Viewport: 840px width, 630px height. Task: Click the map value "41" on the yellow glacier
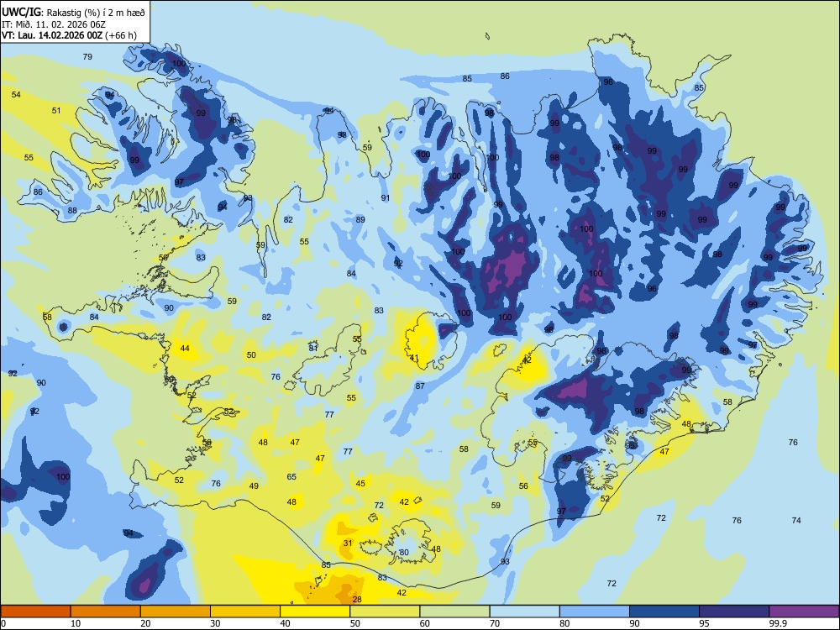415,358
